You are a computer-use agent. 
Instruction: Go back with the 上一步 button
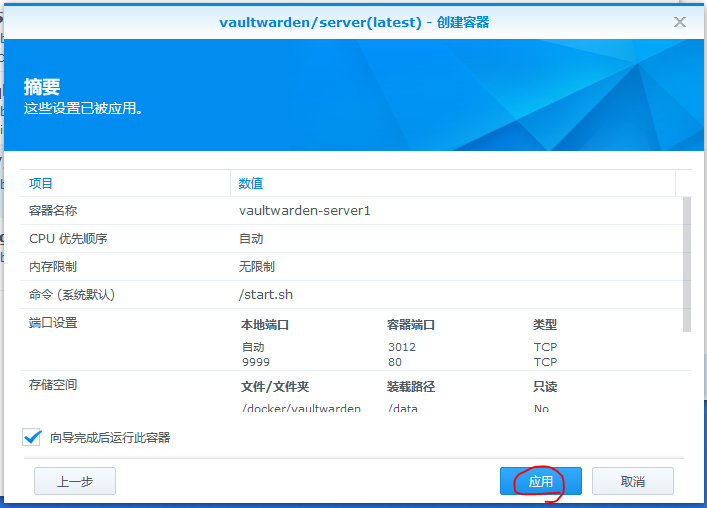tap(75, 481)
